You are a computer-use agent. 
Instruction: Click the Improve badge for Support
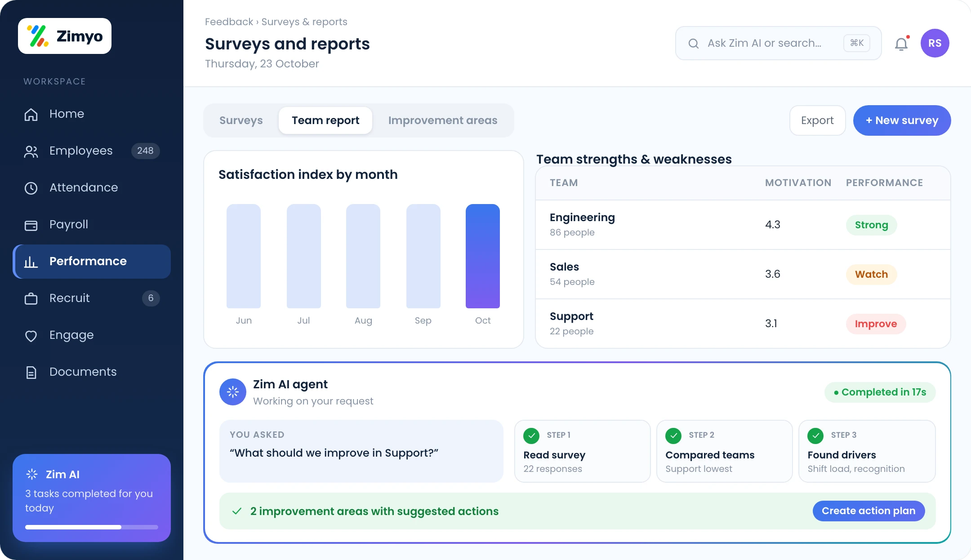click(876, 324)
